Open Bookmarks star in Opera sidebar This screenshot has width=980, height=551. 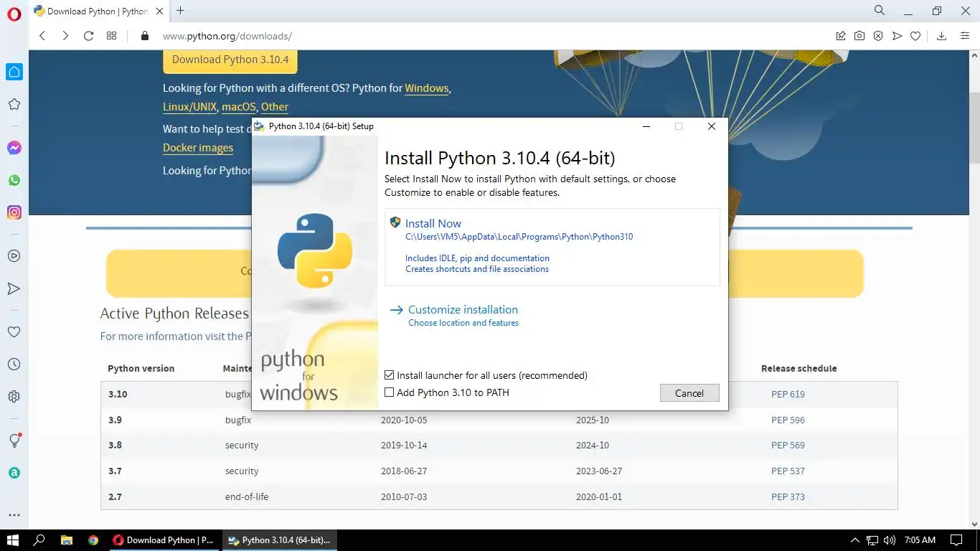(14, 104)
